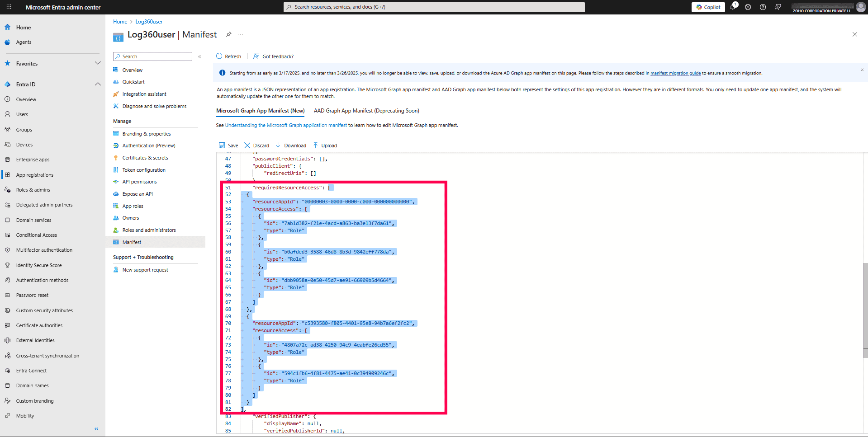Discard manifest changes
Screen dimensions: 868x437
pos(256,145)
